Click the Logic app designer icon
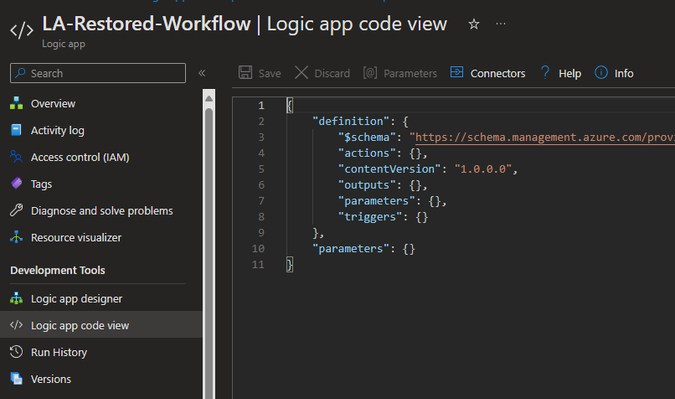 tap(16, 298)
